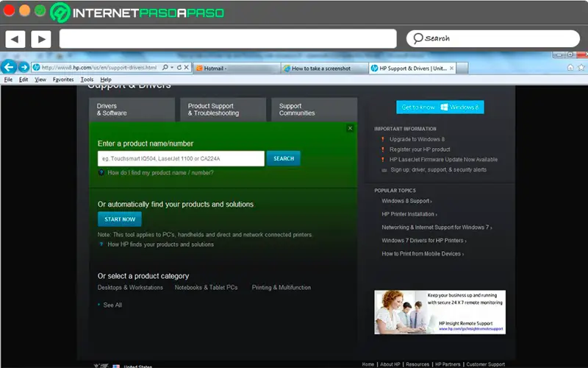Open How to Print from Mobile Devices
588x368 pixels.
coord(422,254)
